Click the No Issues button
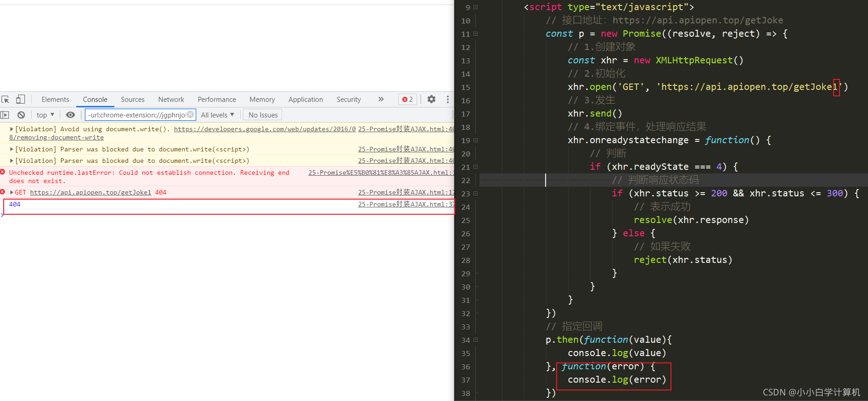Screen dimensions: 868x401 [263, 115]
